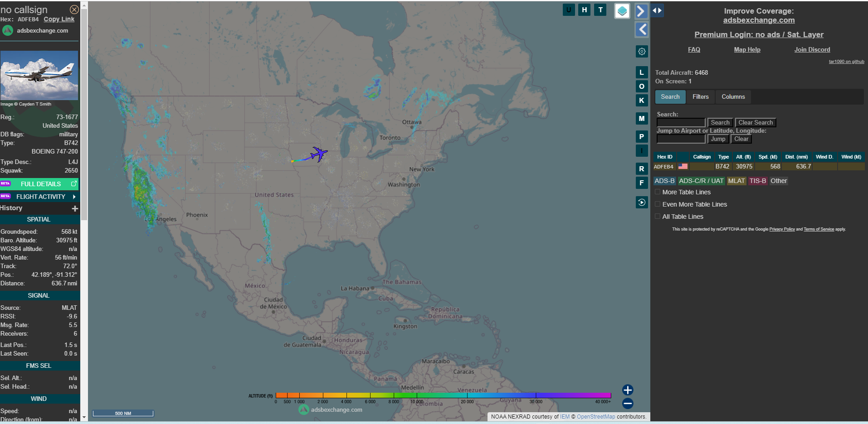Click the TIS-B source legend tag
Viewport: 868px width, 424px height.
758,181
